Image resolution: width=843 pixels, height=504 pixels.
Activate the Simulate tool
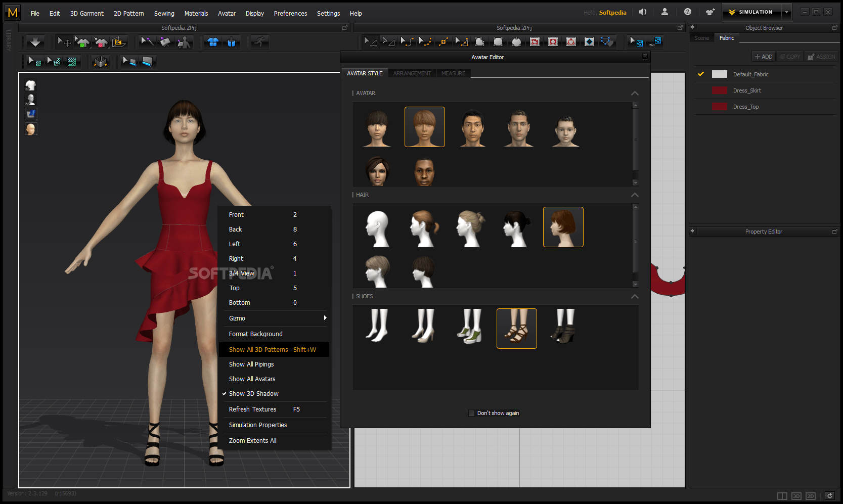pyautogui.click(x=259, y=42)
